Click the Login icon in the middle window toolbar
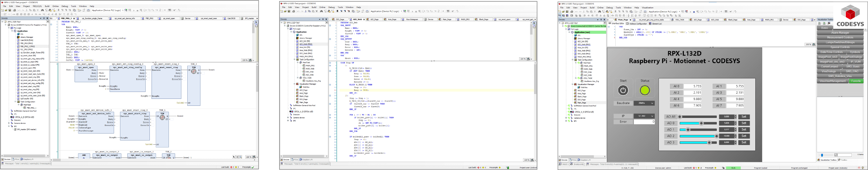Screen dimensions: 868x170 404,11
